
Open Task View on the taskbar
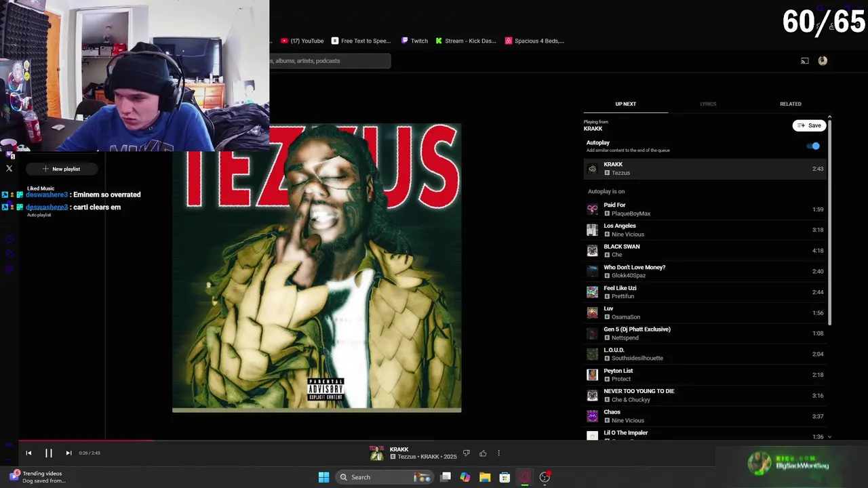pyautogui.click(x=446, y=477)
